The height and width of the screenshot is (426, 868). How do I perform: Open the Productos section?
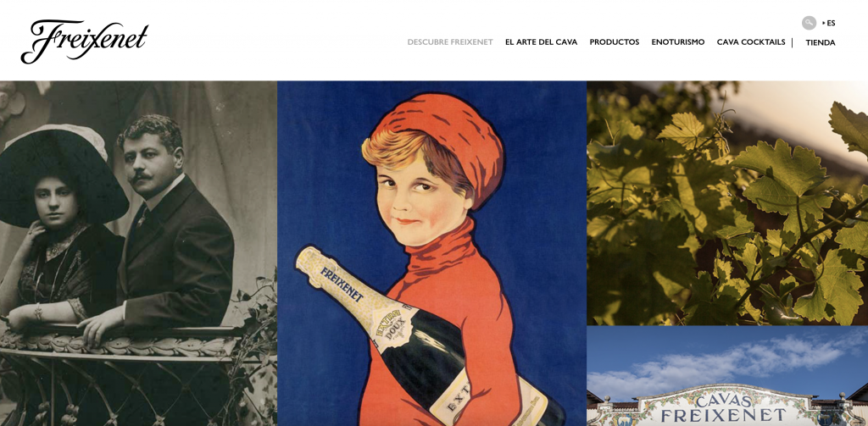point(615,42)
